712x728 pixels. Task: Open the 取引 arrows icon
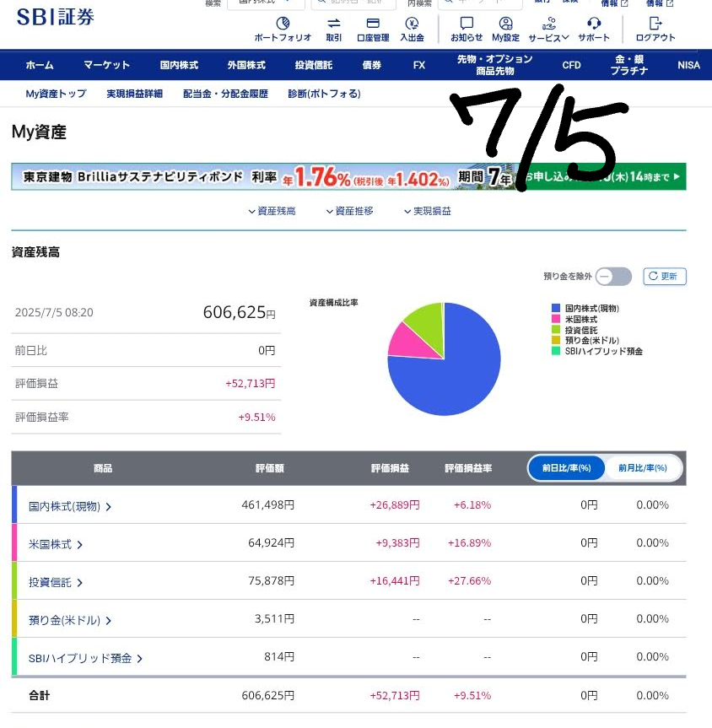[333, 24]
